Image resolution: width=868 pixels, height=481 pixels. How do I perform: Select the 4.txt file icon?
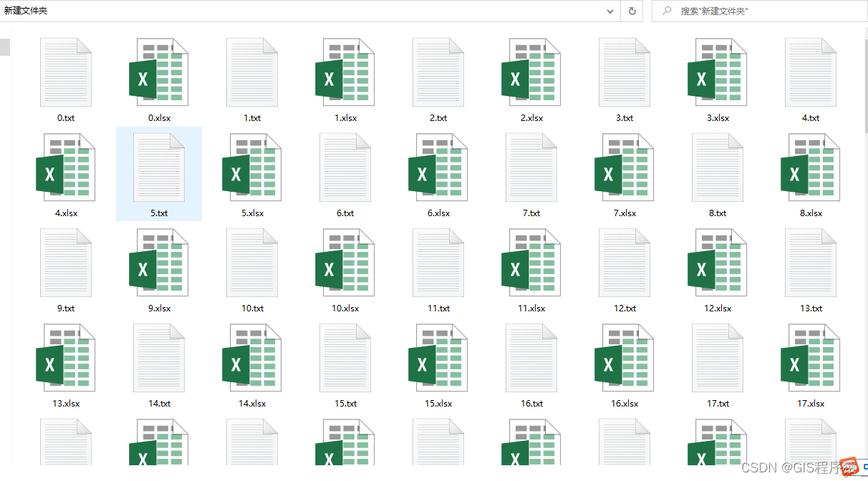click(x=811, y=72)
